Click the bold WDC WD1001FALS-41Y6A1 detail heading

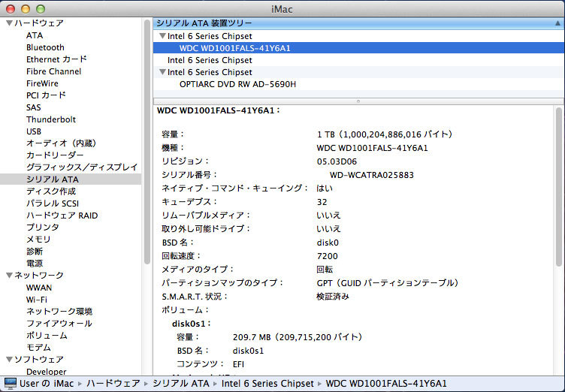pyautogui.click(x=218, y=110)
